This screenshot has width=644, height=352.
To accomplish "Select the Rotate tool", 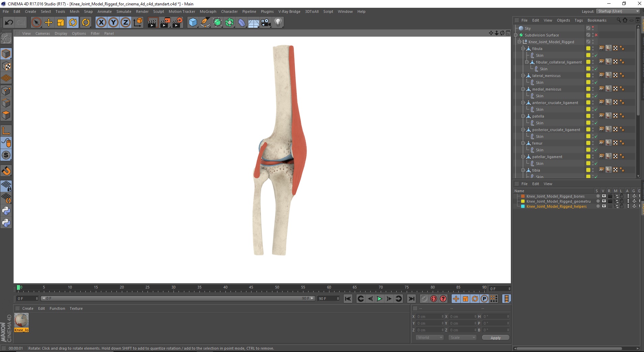I will [73, 23].
